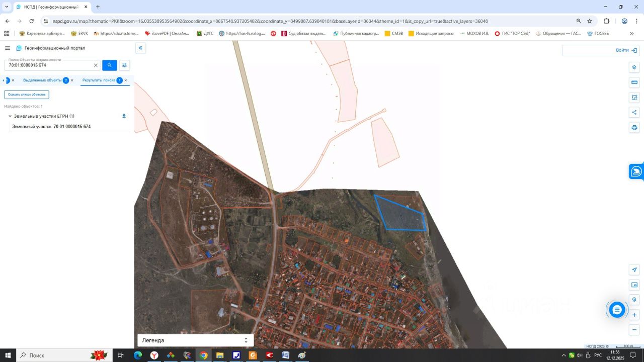Open the ГОСВЕБ bookmark
Screen dimensions: 644x362
[x=598, y=34]
